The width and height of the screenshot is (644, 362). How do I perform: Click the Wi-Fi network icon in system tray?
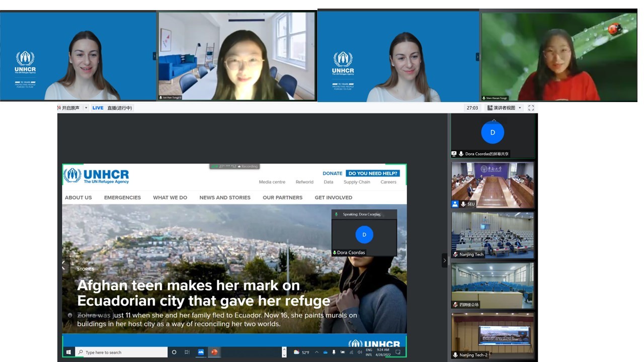click(x=351, y=352)
